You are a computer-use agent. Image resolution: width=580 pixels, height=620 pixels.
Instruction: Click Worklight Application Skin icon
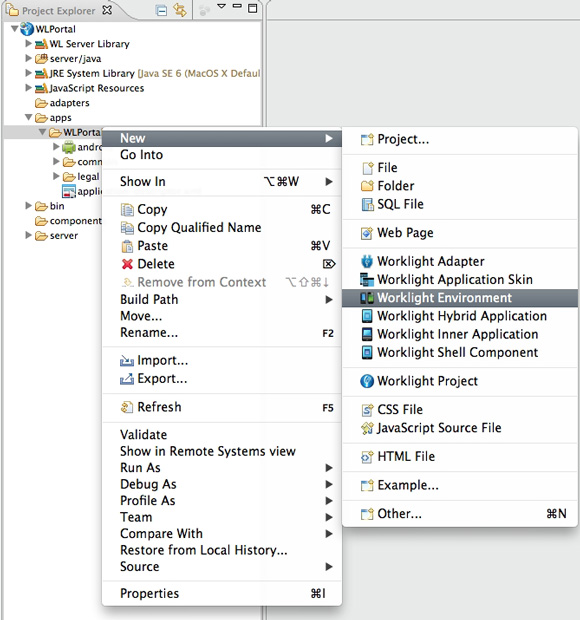coord(367,280)
